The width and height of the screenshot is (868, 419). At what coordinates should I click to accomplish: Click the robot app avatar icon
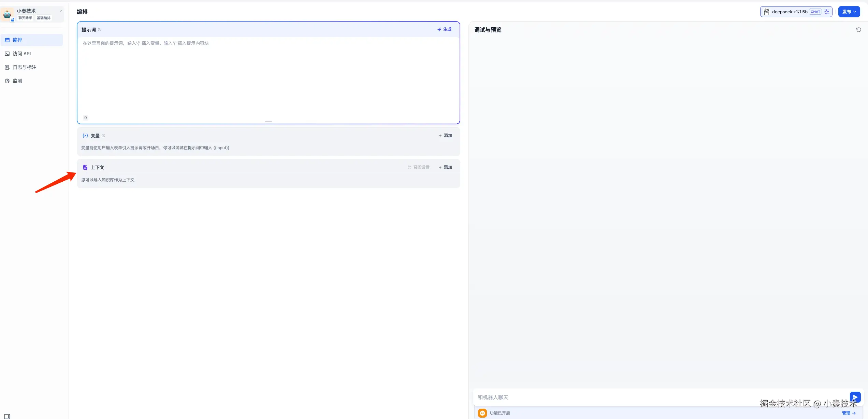pyautogui.click(x=7, y=14)
